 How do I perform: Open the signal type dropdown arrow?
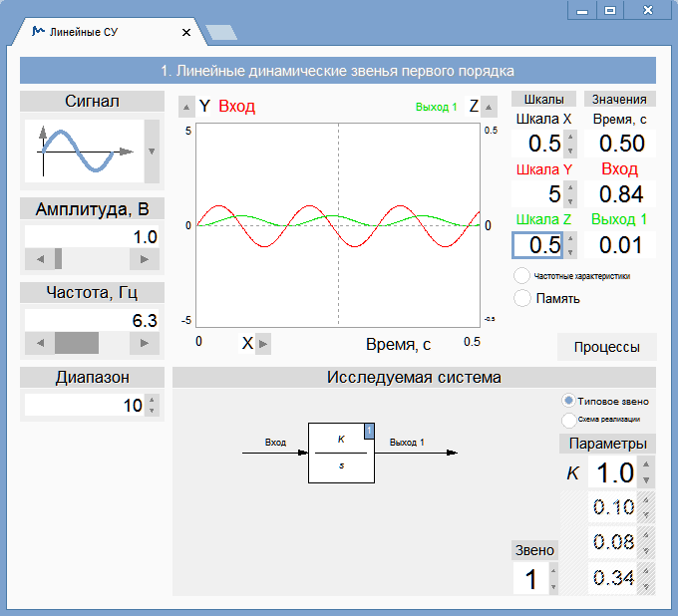pyautogui.click(x=152, y=152)
